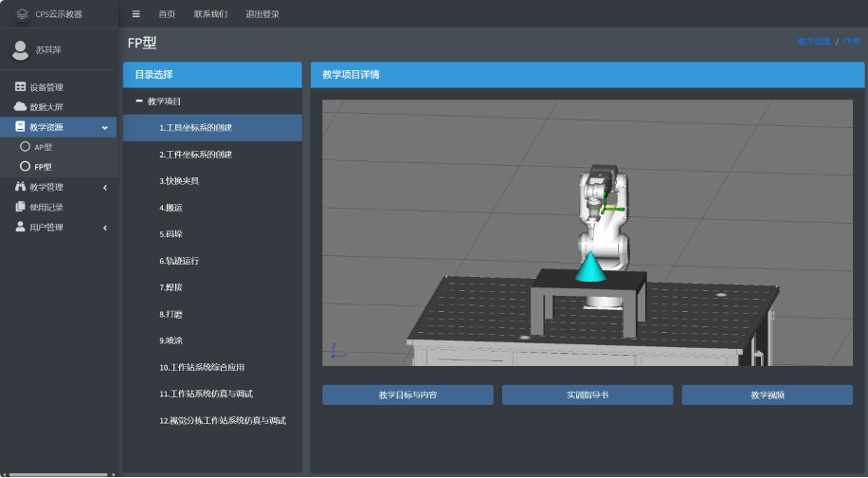868x478 pixels.
Task: Open 设备管理 via its grid icon
Action: (21, 86)
